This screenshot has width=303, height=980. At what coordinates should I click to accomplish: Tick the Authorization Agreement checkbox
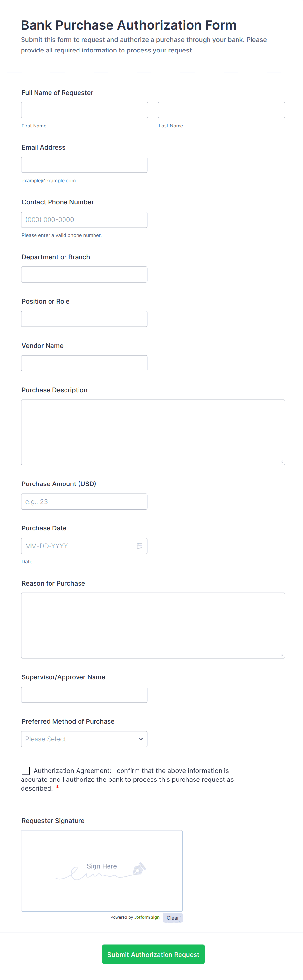click(26, 770)
